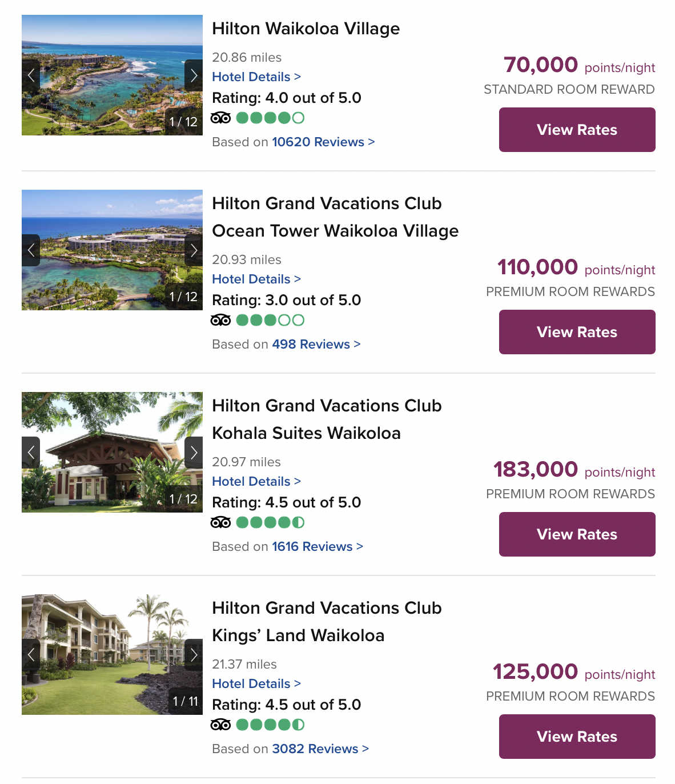View the 10620 Reviews for Hilton Waikoloa Village
The image size is (675, 784).
coord(318,142)
